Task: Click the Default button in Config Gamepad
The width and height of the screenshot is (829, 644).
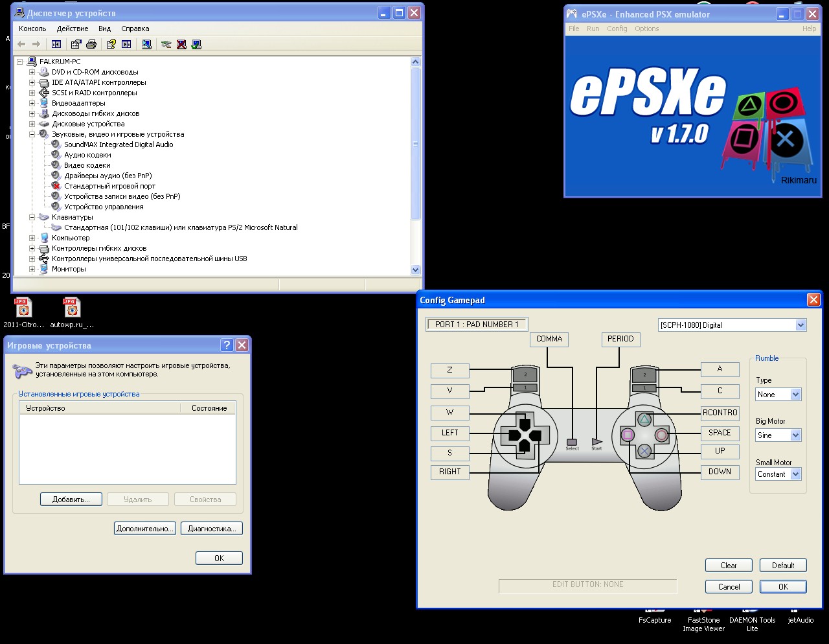Action: pyautogui.click(x=783, y=565)
